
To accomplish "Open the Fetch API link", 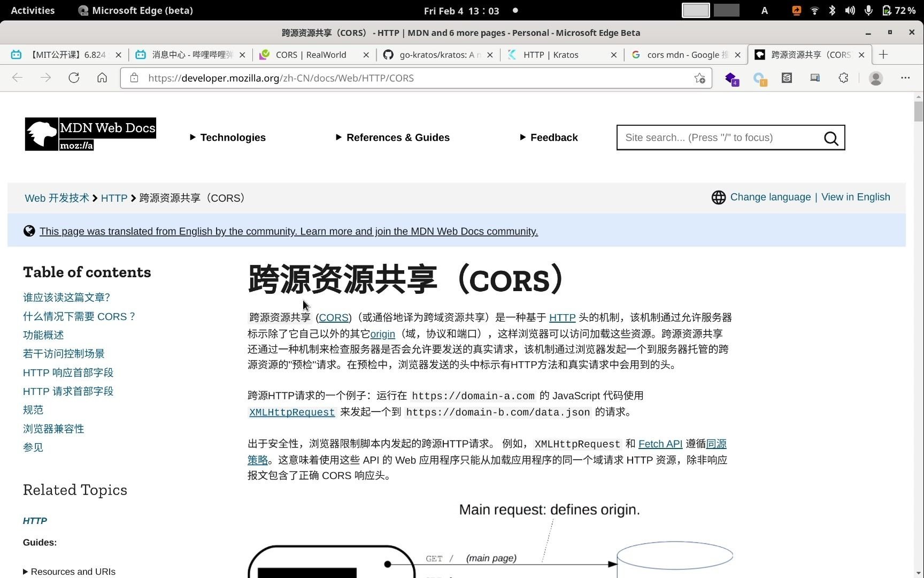I will click(660, 444).
